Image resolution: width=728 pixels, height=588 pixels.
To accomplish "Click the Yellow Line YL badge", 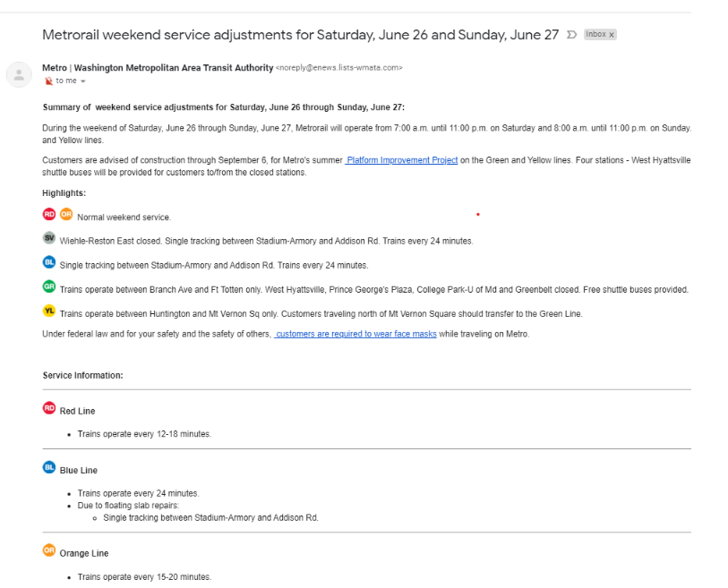I will 49,311.
